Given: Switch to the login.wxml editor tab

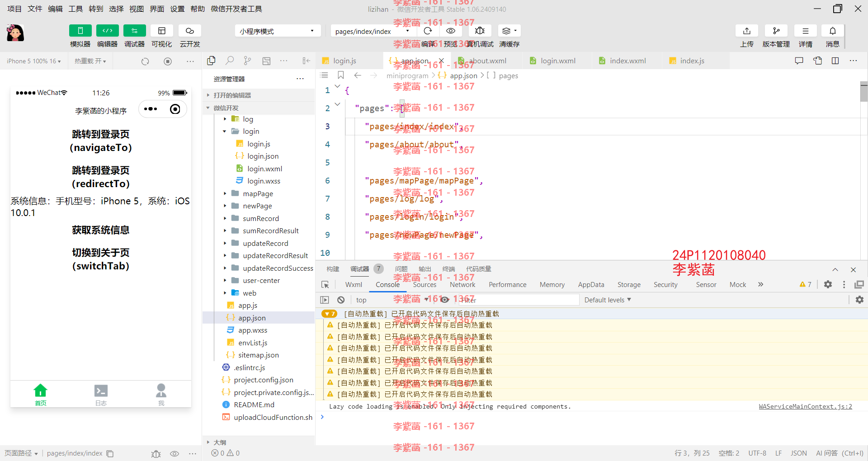Looking at the screenshot, I should pyautogui.click(x=558, y=61).
